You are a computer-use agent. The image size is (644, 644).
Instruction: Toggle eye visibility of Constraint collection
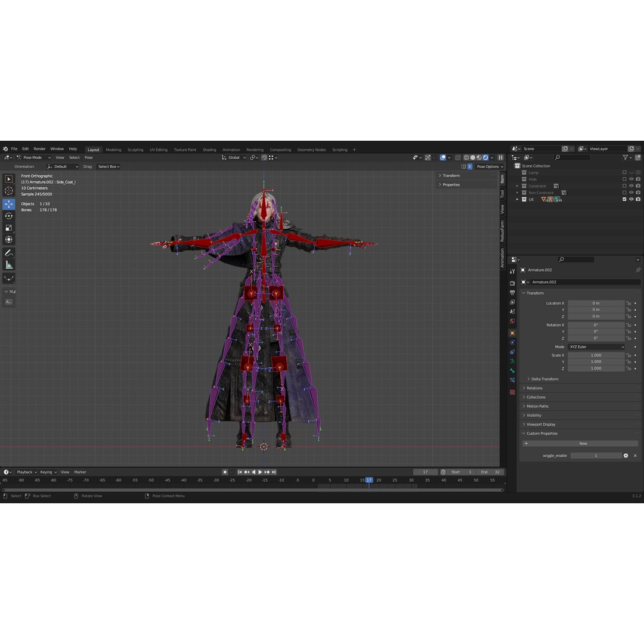click(631, 186)
